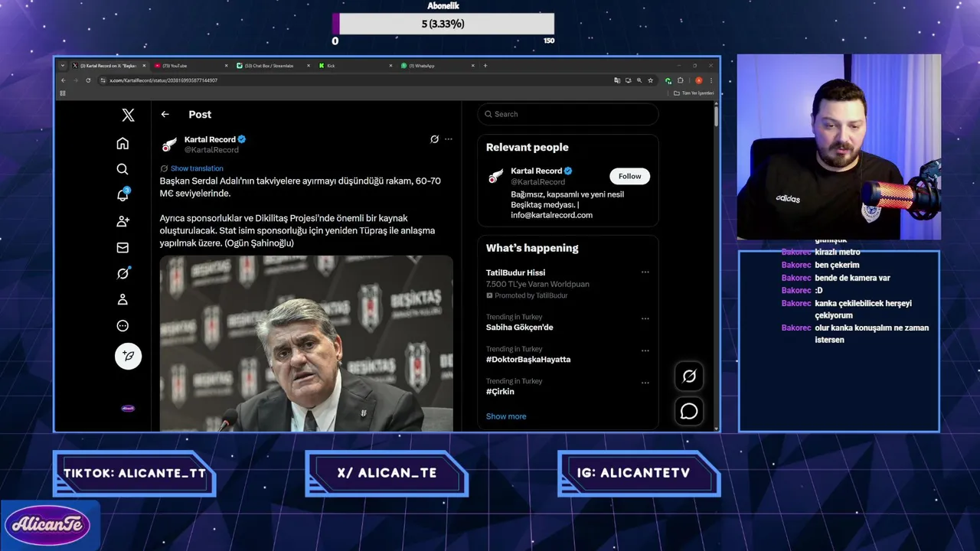Open the Explore search icon in the X sidebar

[x=122, y=169]
